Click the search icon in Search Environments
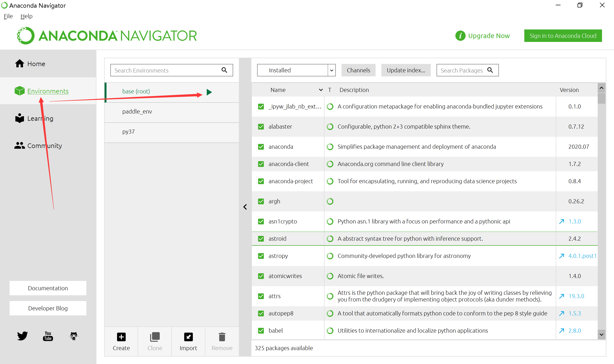The image size is (614, 364). (224, 70)
